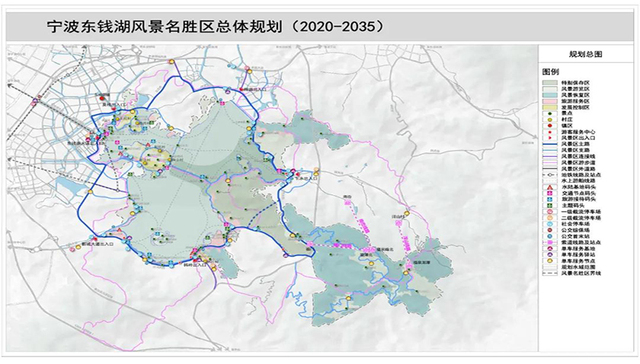Click the 一级截流停车场 pink circle legend icon
This screenshot has height=364, width=640.
tap(550, 212)
